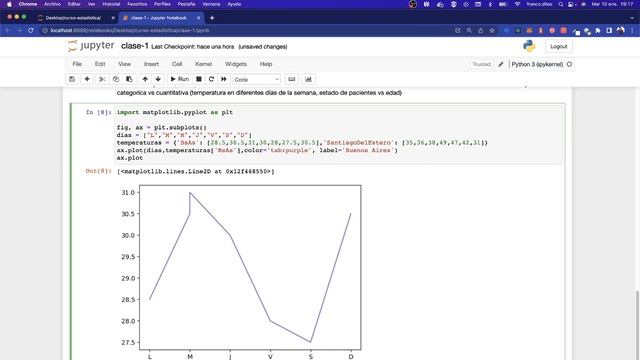This screenshot has height=360, width=640.
Task: Click inside the code cell on import line
Action: [175, 112]
